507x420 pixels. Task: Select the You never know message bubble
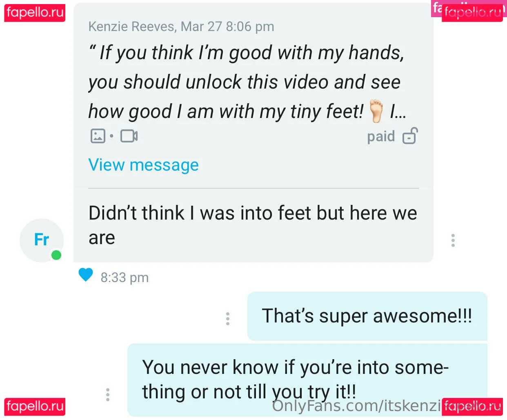pyautogui.click(x=307, y=380)
